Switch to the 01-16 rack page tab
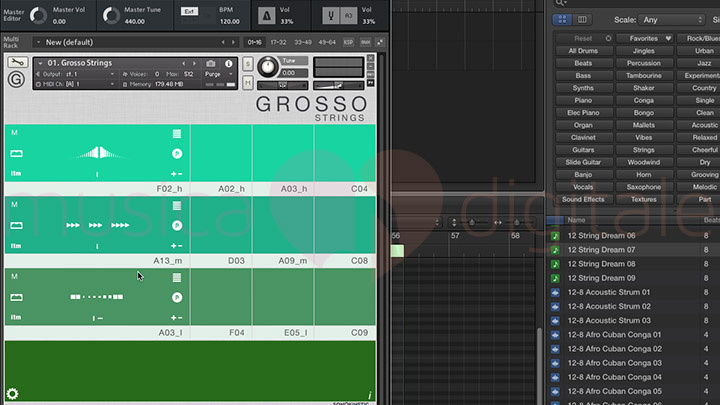The height and width of the screenshot is (405, 720). 256,42
